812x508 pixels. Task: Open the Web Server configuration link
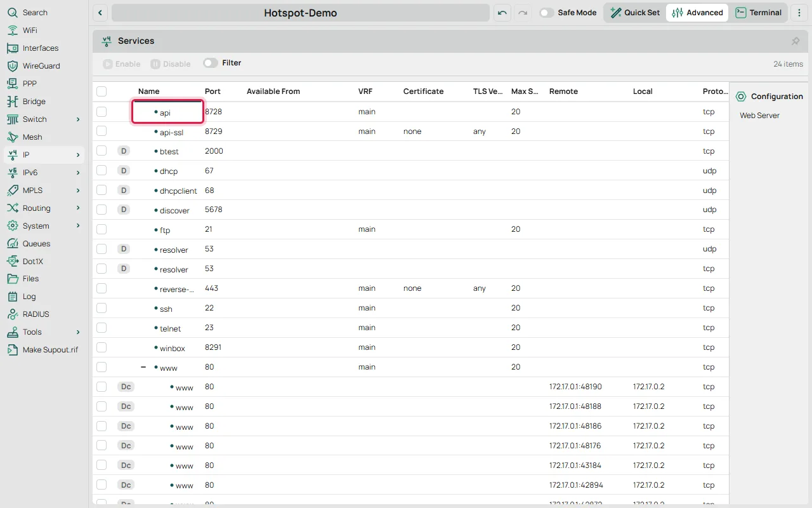[x=759, y=116]
